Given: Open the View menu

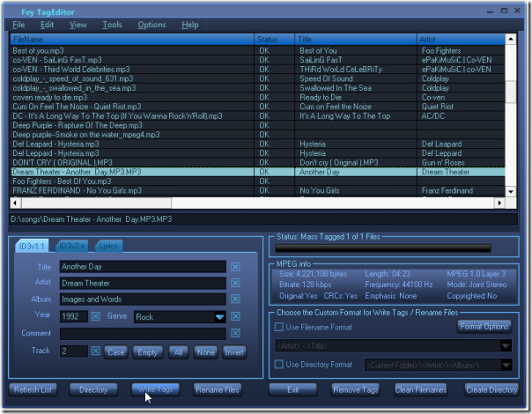Looking at the screenshot, I should click(78, 25).
